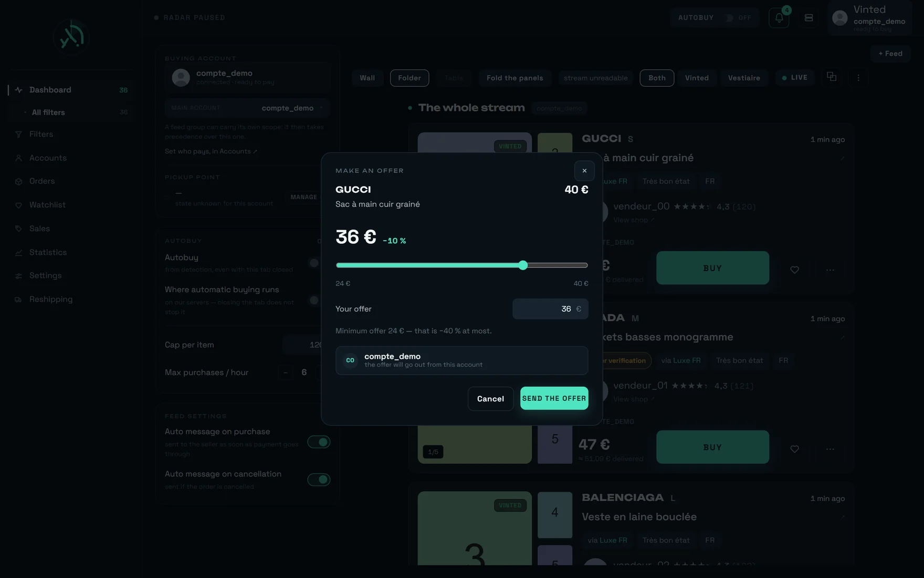Click the Your offer amount field

[x=550, y=309]
